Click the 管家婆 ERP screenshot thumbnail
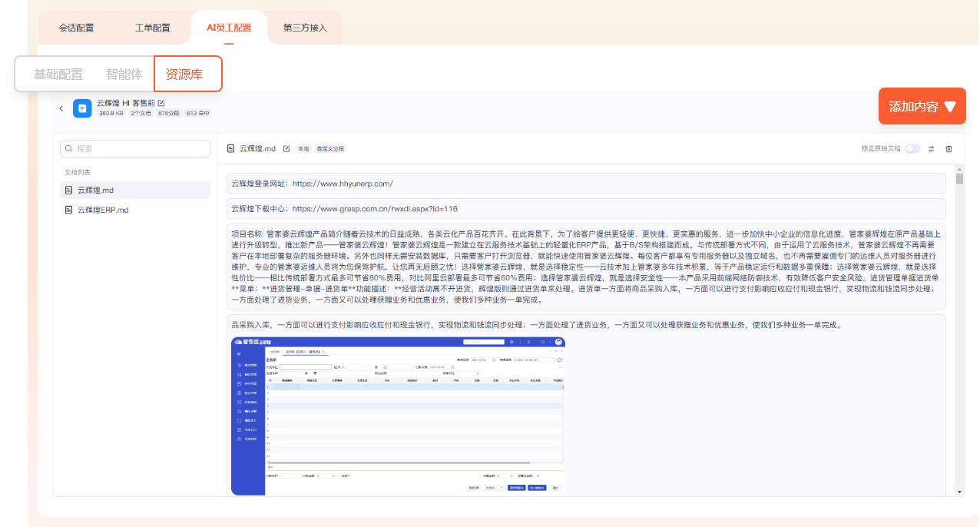Screen dimensions: 980x527 398,415
